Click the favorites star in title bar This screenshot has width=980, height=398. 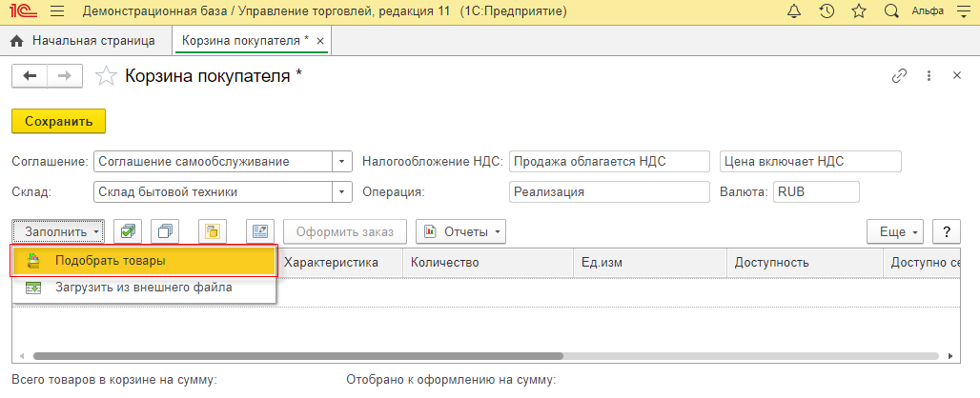coord(858,12)
